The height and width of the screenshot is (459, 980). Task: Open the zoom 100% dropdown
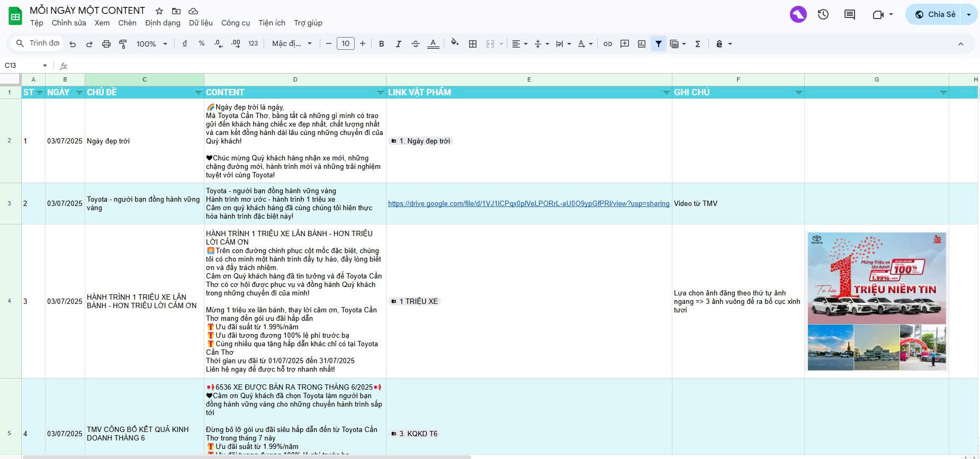(151, 44)
